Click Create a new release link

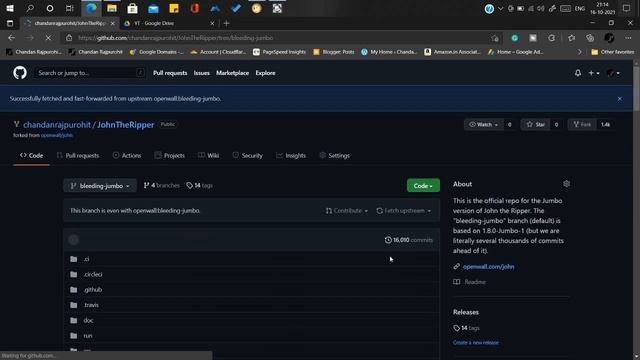coord(476,343)
